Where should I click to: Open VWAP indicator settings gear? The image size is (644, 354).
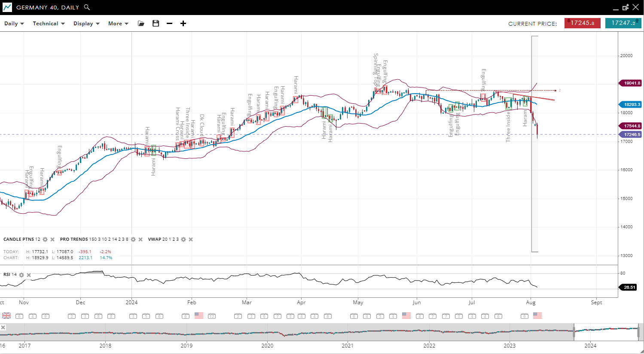point(183,239)
